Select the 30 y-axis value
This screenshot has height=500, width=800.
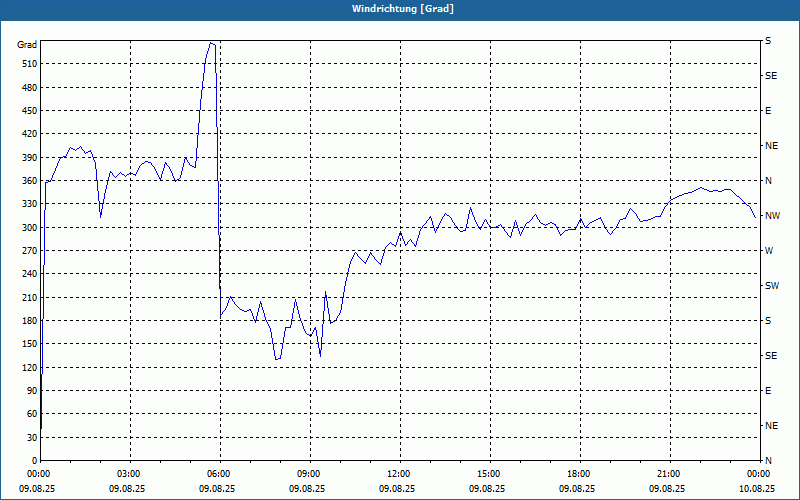pyautogui.click(x=32, y=437)
